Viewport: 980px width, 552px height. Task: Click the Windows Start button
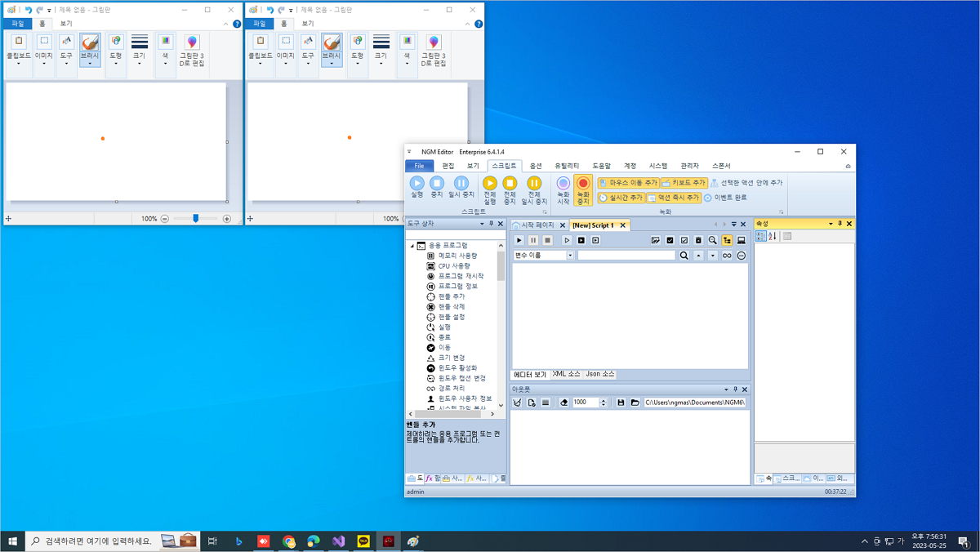12,541
